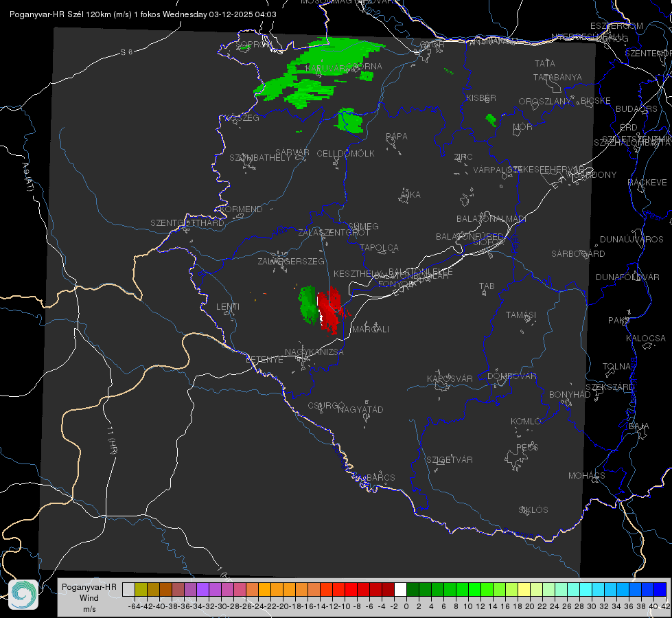Click the KALOCSA city label
The width and height of the screenshot is (672, 618).
click(645, 339)
